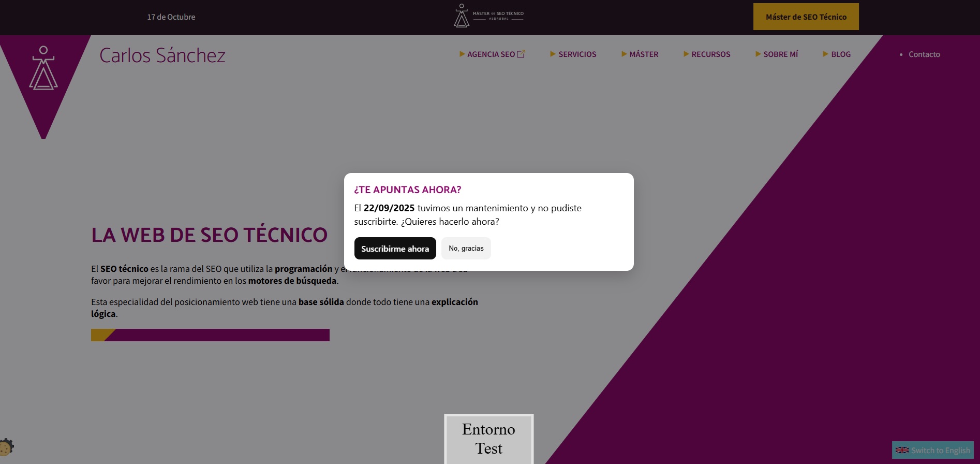Click the 17 de Octubre date text
The image size is (980, 464).
pyautogui.click(x=171, y=17)
